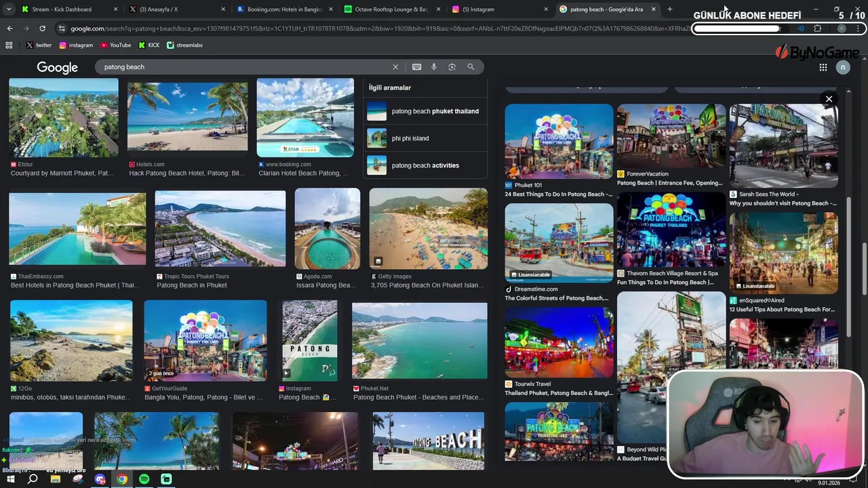
Task: Open Tourwix Travel night street image
Action: click(x=559, y=343)
